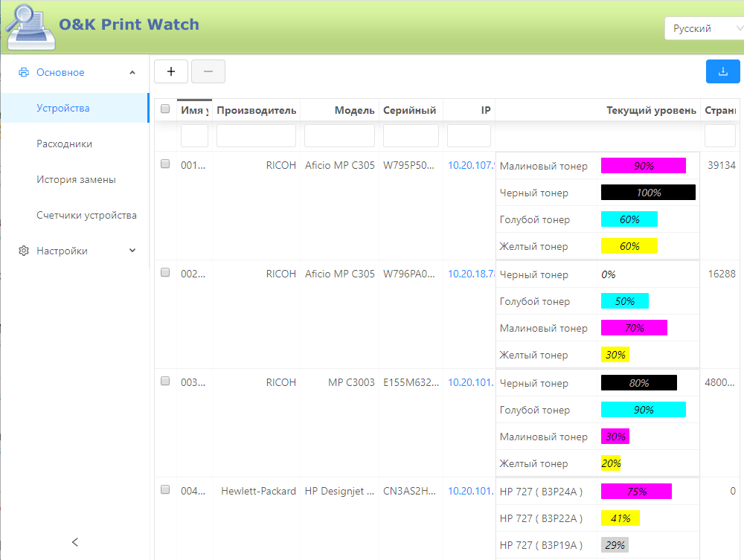Click the printer icon beside Основное
744x560 pixels.
pos(23,73)
